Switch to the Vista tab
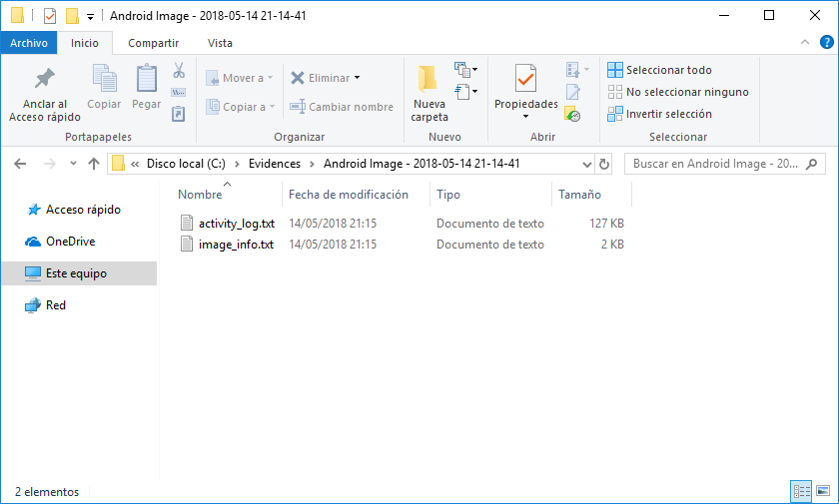The width and height of the screenshot is (839, 504). pos(220,43)
